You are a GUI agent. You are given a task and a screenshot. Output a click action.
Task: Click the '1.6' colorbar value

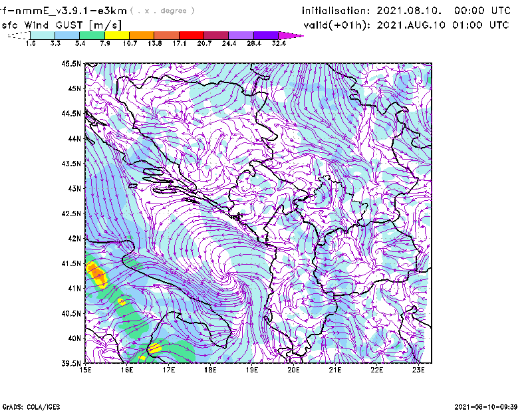[x=31, y=43]
